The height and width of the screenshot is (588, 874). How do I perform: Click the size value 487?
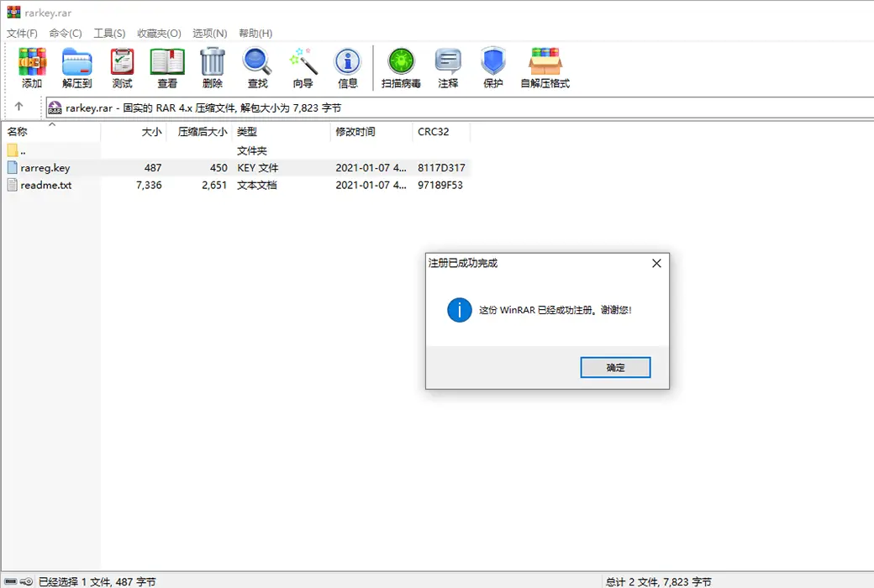(x=153, y=168)
